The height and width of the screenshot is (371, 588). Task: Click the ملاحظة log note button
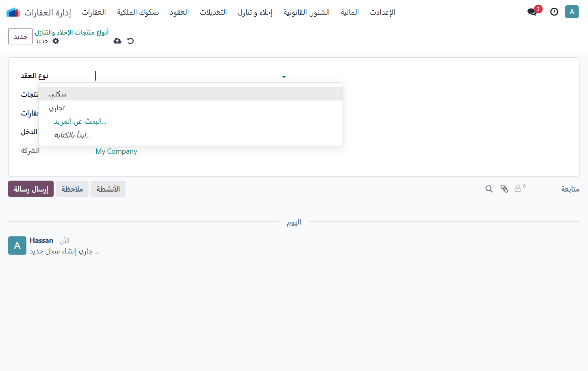tap(72, 189)
